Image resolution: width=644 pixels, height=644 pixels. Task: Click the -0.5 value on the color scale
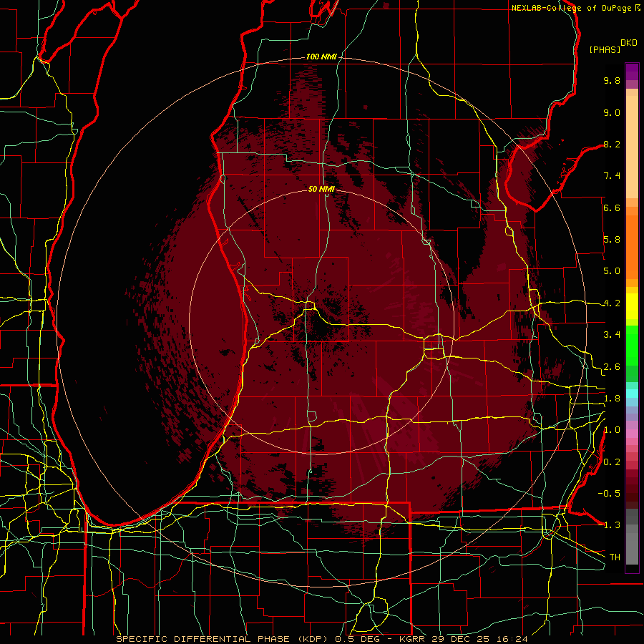pyautogui.click(x=609, y=493)
